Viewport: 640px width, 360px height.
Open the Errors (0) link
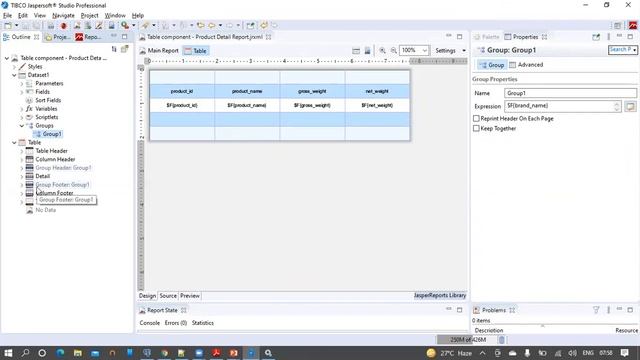pyautogui.click(x=176, y=323)
